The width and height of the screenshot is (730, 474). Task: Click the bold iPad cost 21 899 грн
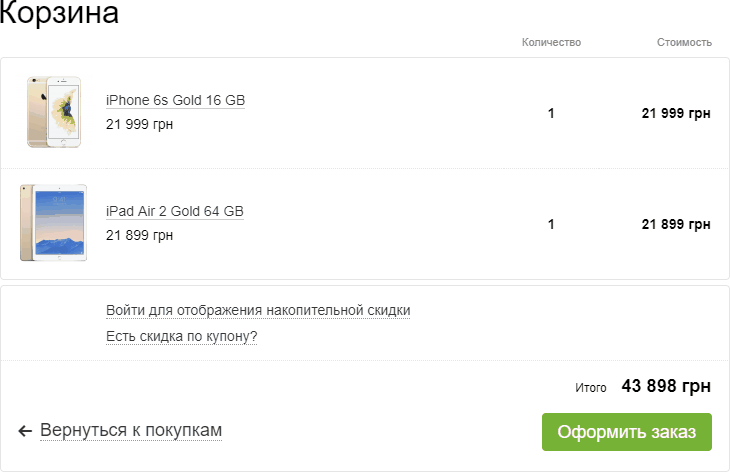click(676, 224)
